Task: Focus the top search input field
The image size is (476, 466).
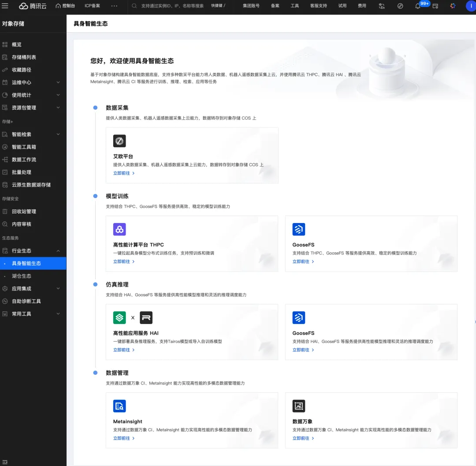Action: click(x=172, y=6)
